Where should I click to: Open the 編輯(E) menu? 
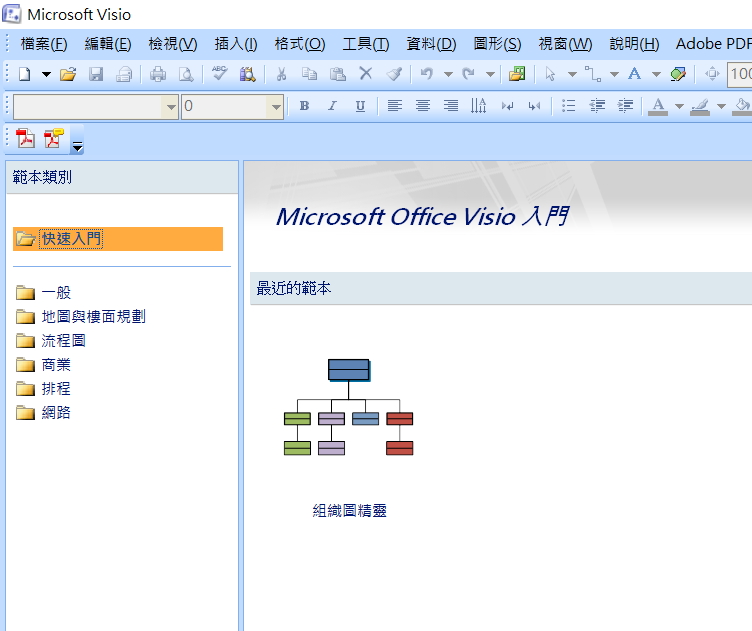[108, 44]
